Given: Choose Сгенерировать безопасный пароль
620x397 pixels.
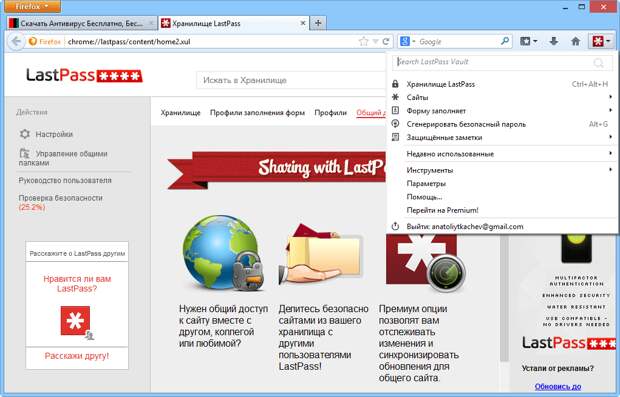Looking at the screenshot, I should [501, 124].
